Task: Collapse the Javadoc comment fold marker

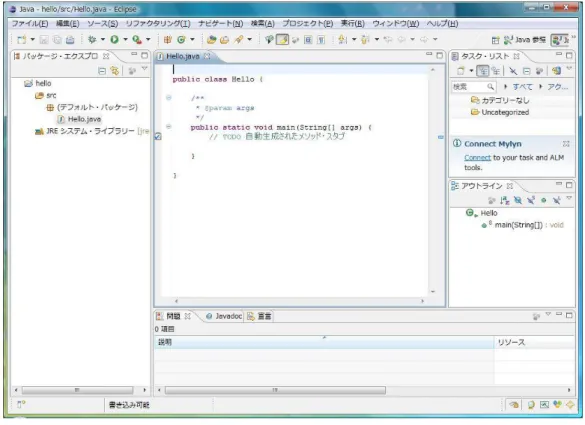Action: [x=169, y=98]
